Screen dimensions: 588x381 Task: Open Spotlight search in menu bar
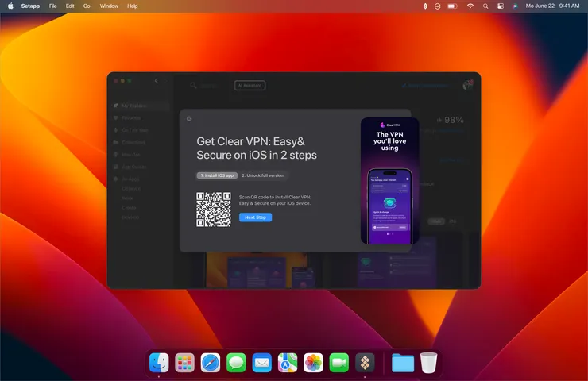click(x=485, y=6)
